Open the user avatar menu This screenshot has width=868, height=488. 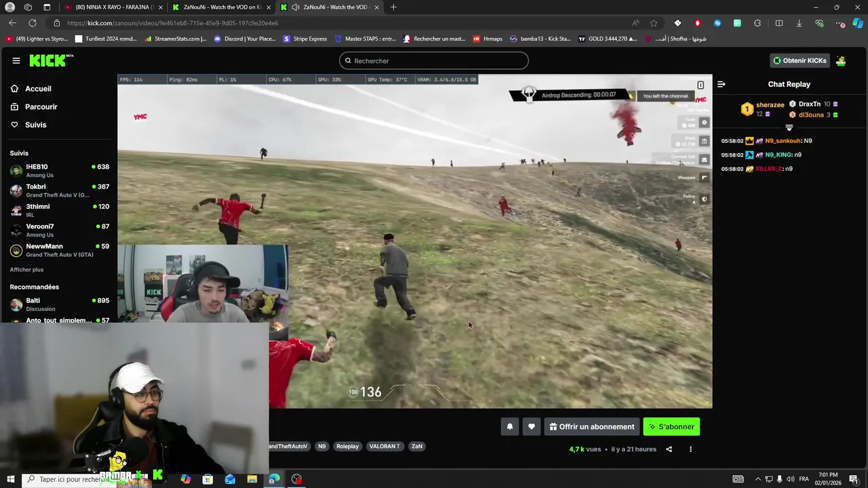click(841, 60)
